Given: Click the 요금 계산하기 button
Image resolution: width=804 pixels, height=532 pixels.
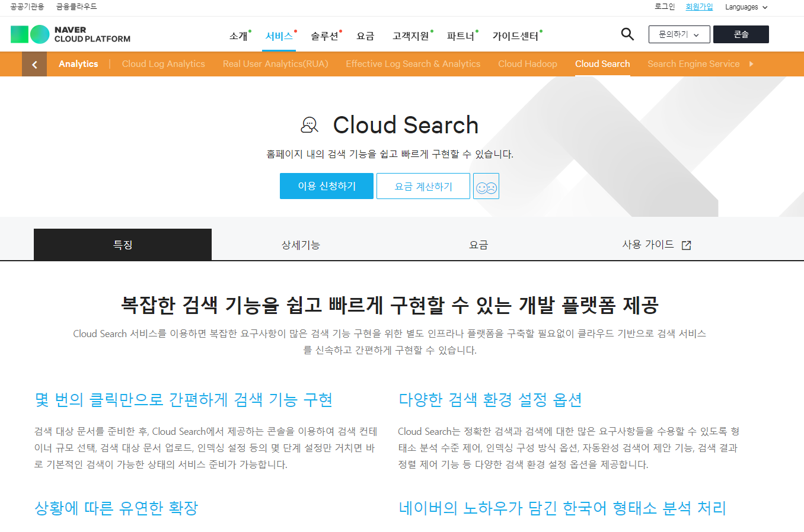Looking at the screenshot, I should tap(423, 186).
